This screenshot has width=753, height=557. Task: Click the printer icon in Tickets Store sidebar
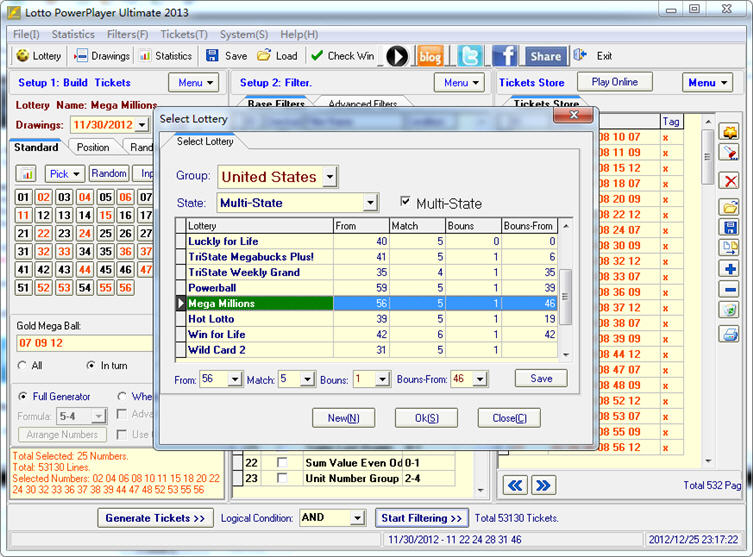pyautogui.click(x=730, y=333)
